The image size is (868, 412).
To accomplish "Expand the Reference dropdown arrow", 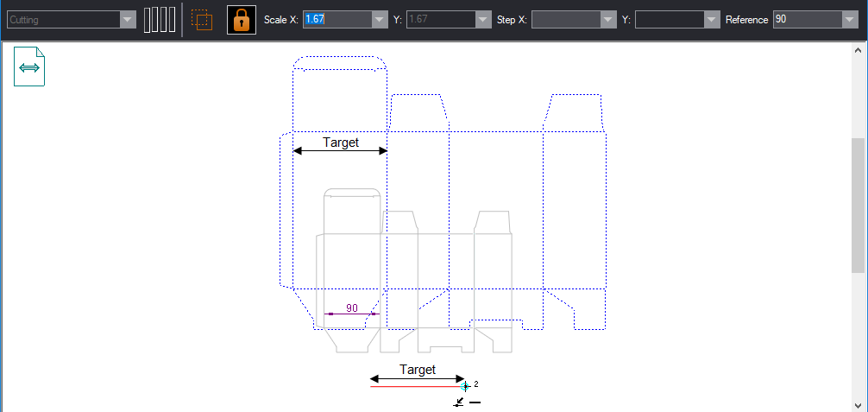I will [x=849, y=20].
